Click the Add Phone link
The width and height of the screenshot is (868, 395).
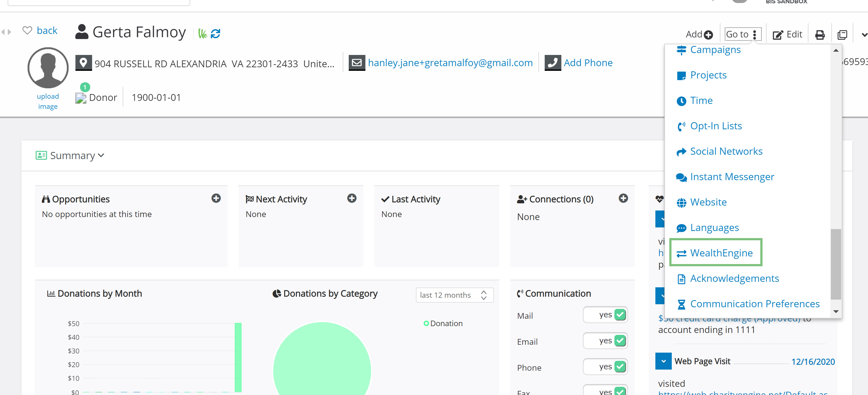pyautogui.click(x=588, y=63)
